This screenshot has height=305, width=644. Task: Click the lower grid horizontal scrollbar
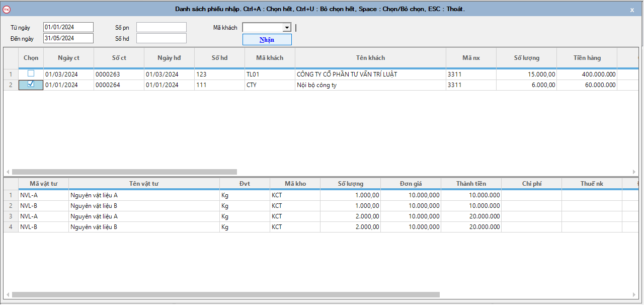point(225,294)
